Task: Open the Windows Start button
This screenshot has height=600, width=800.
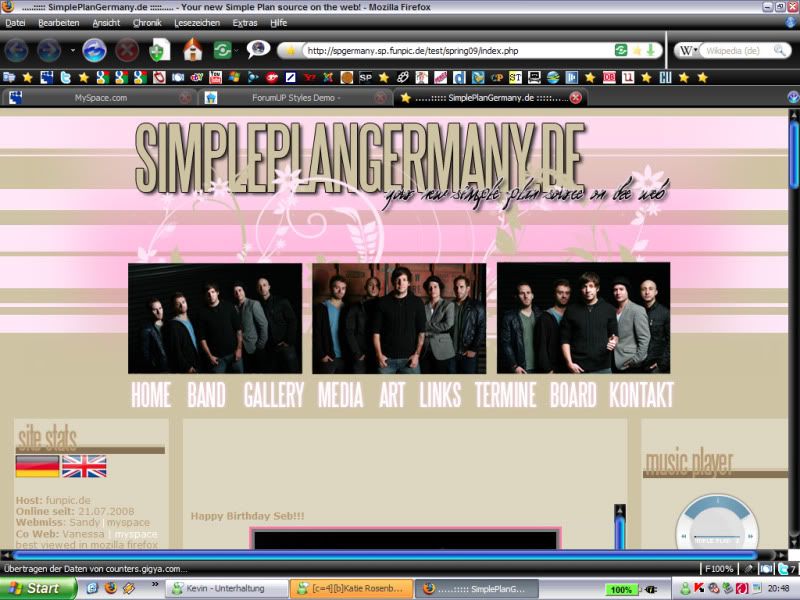Action: 38,588
